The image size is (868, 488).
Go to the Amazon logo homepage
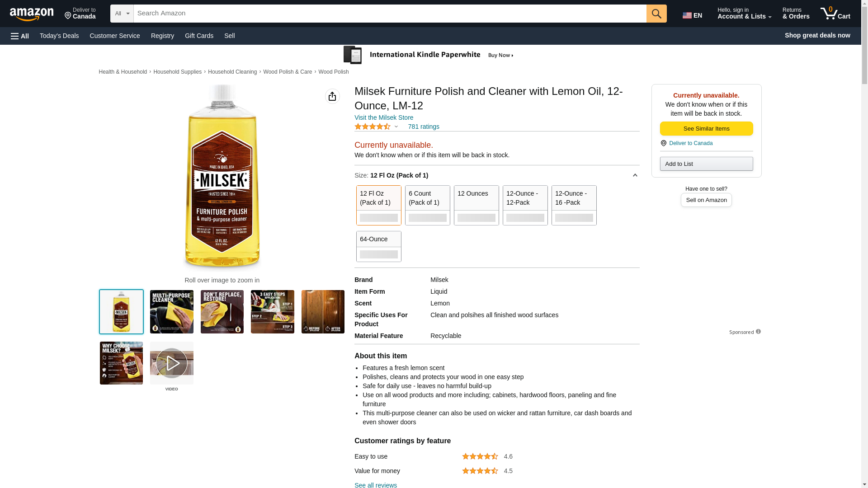32,14
